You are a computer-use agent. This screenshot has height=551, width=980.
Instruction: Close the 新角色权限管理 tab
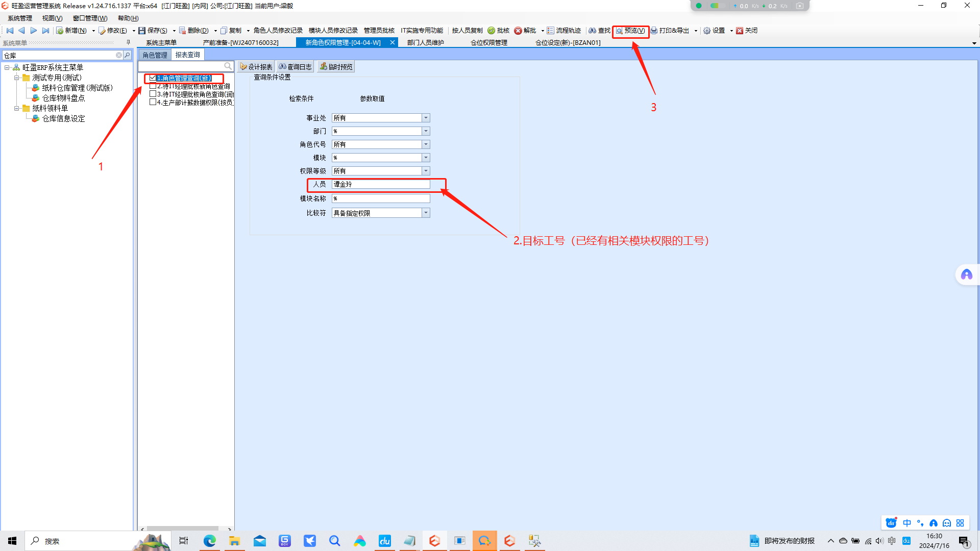click(393, 43)
